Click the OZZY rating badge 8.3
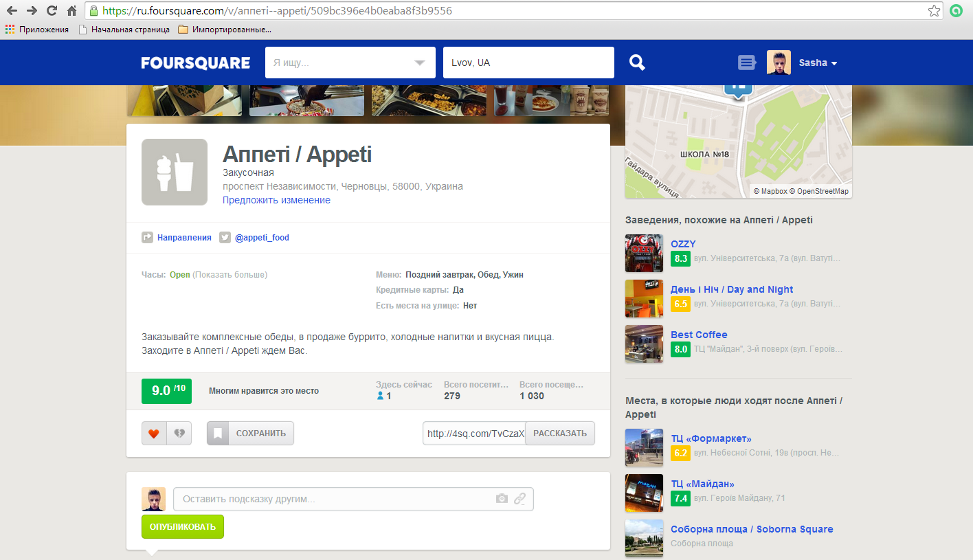 [x=680, y=258]
